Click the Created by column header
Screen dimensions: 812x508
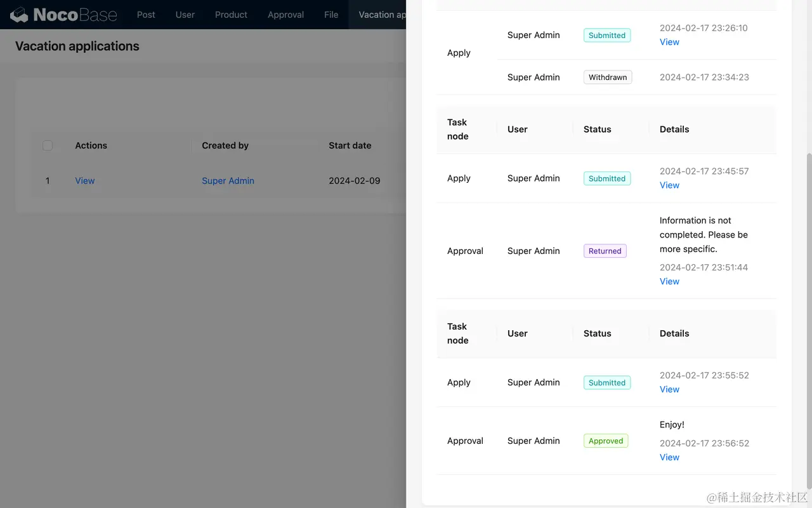(225, 145)
